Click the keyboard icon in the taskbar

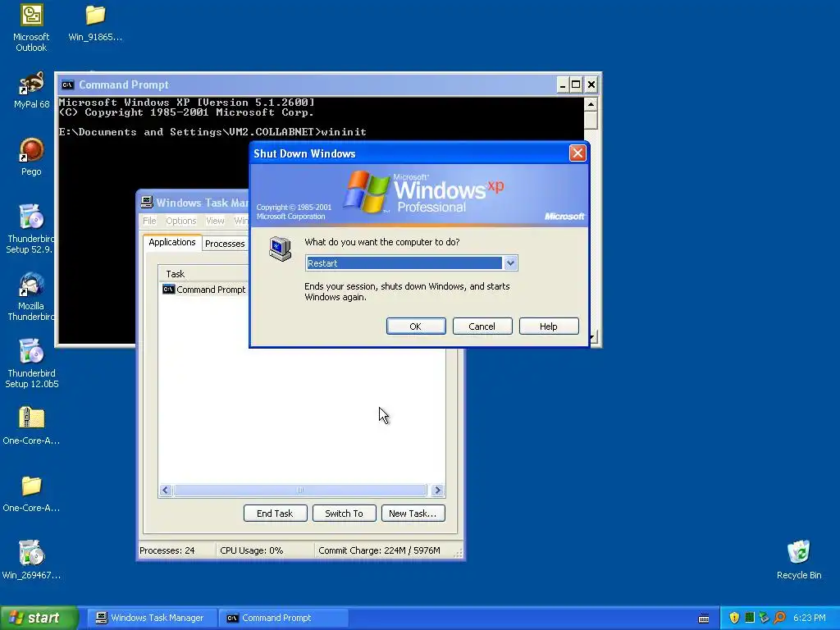(704, 619)
